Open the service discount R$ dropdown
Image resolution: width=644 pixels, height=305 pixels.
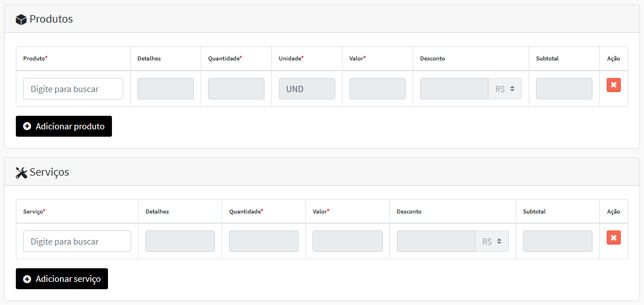pos(492,241)
